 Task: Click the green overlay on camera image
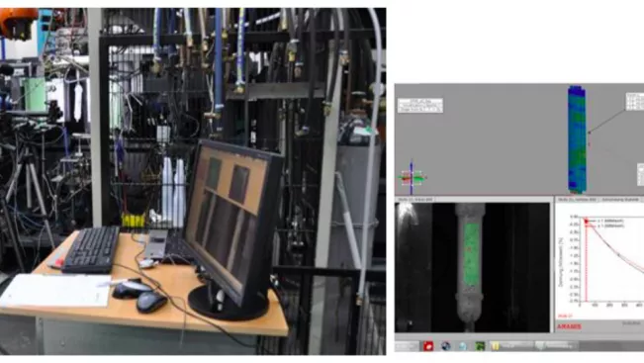click(471, 254)
